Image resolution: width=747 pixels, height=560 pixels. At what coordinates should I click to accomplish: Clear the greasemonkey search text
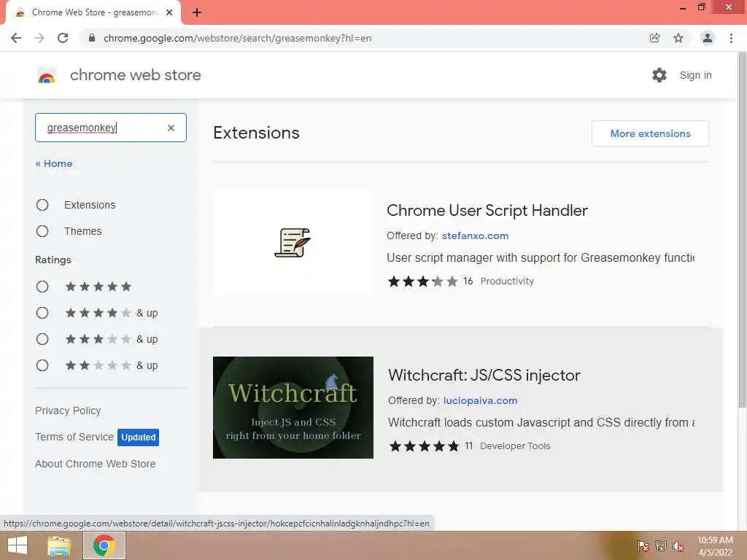coord(171,128)
